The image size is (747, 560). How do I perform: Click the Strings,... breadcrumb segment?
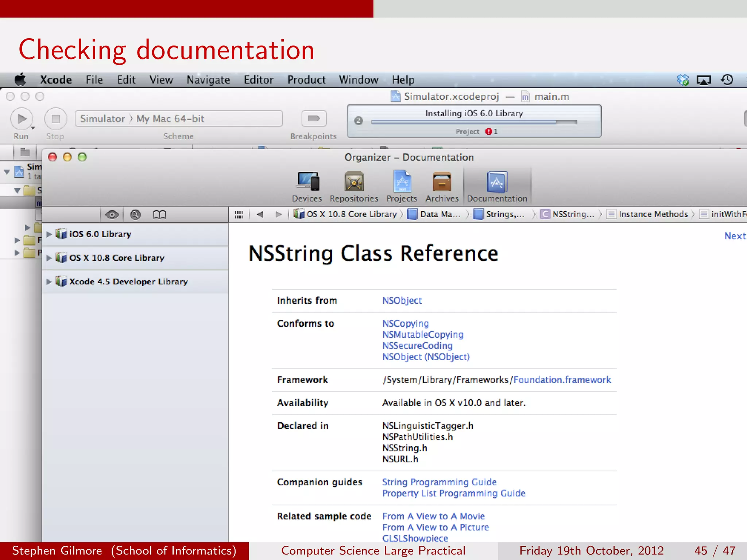click(x=499, y=214)
